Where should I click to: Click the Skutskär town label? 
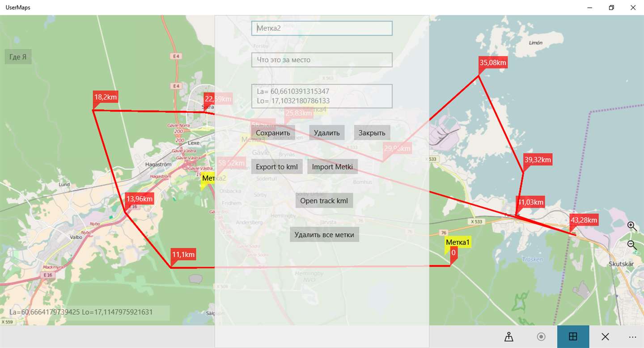click(621, 264)
